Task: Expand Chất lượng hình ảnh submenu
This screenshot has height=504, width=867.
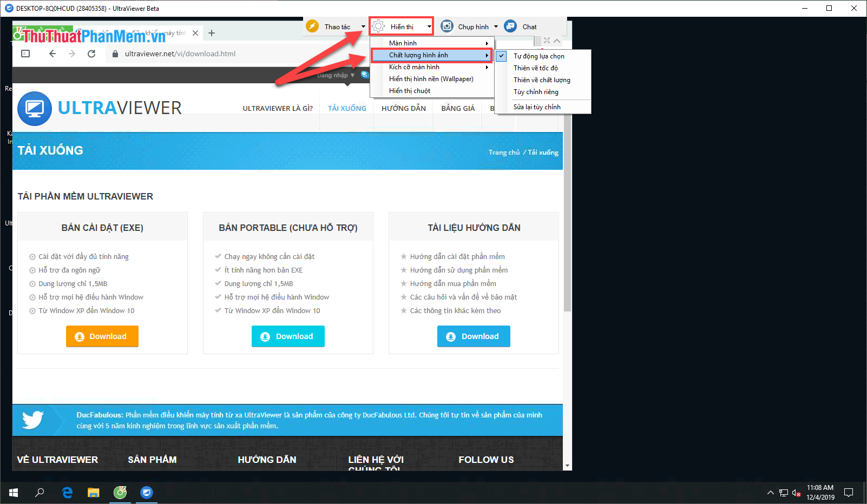Action: [432, 55]
